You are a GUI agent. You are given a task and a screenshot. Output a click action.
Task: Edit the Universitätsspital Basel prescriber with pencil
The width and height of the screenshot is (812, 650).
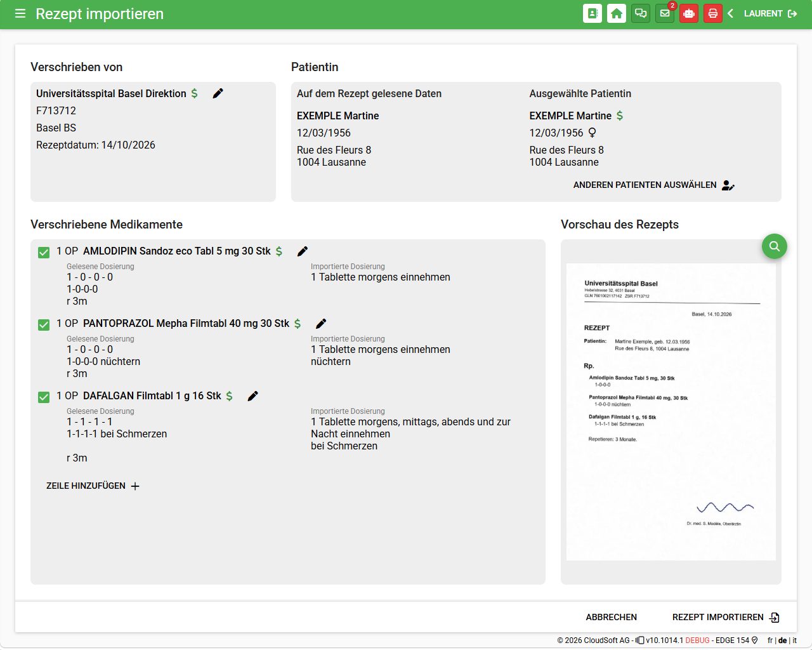218,93
